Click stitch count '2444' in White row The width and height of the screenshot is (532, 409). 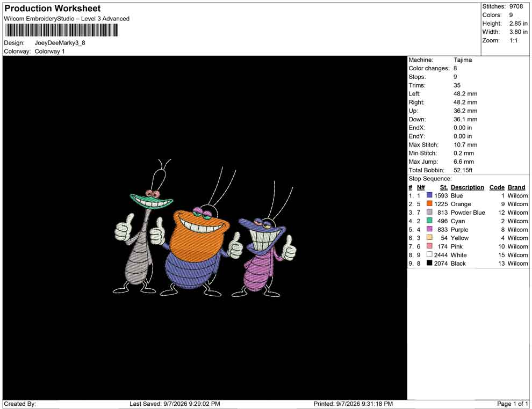coord(441,255)
